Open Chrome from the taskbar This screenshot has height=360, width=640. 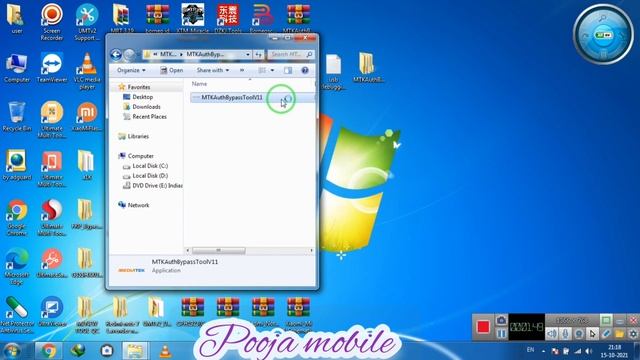point(48,351)
